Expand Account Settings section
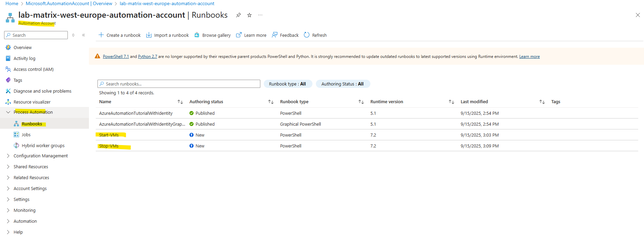The width and height of the screenshot is (644, 251). click(x=8, y=188)
